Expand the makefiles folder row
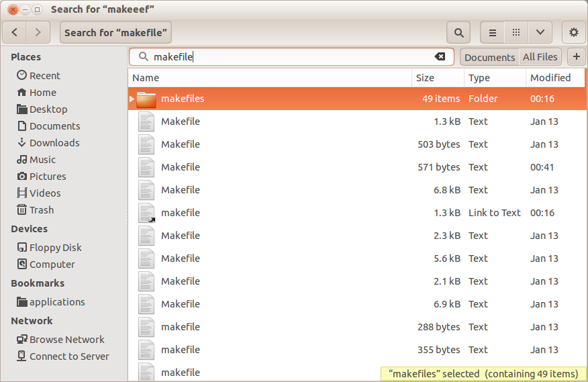Image resolution: width=588 pixels, height=382 pixels. coord(132,99)
